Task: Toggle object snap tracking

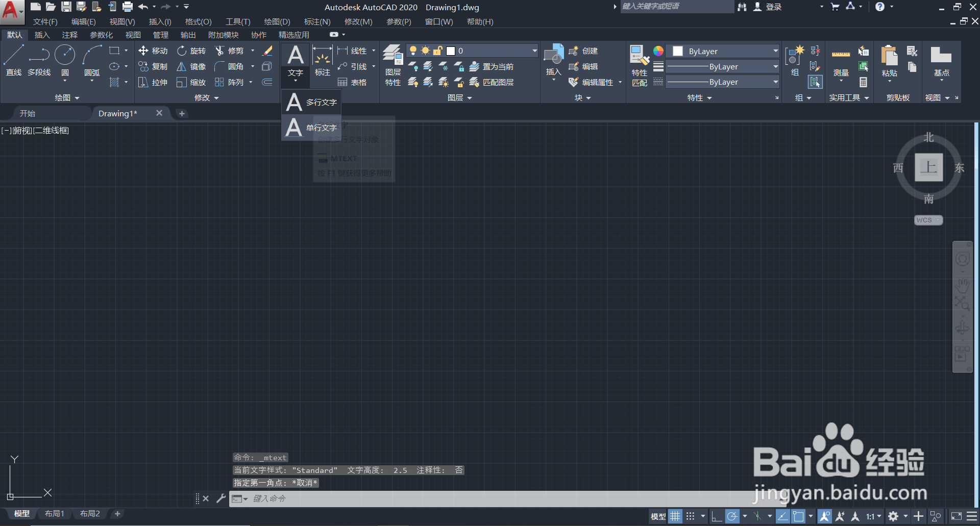Action: click(x=782, y=516)
